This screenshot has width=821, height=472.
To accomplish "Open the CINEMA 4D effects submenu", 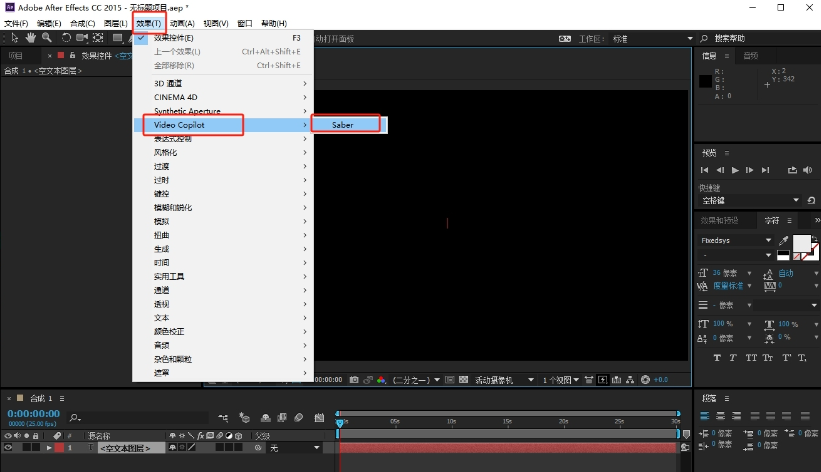I will 178,96.
